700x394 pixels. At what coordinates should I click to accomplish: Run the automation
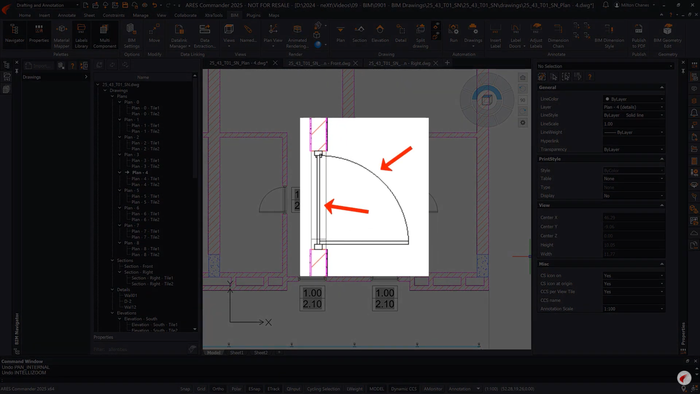pos(453,34)
